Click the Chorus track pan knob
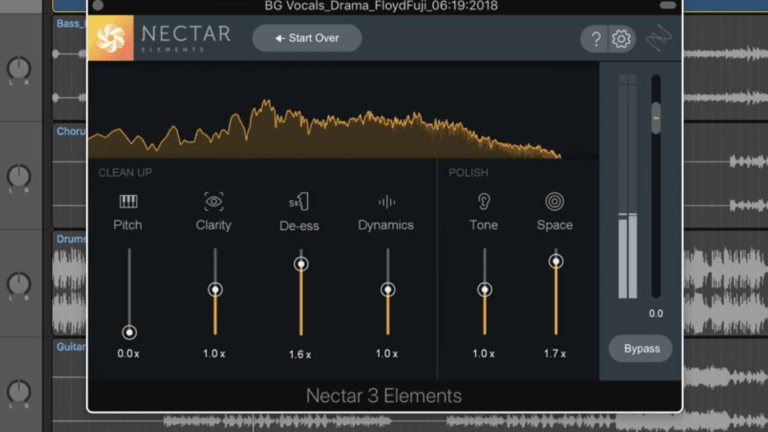This screenshot has height=432, width=768. (x=19, y=176)
